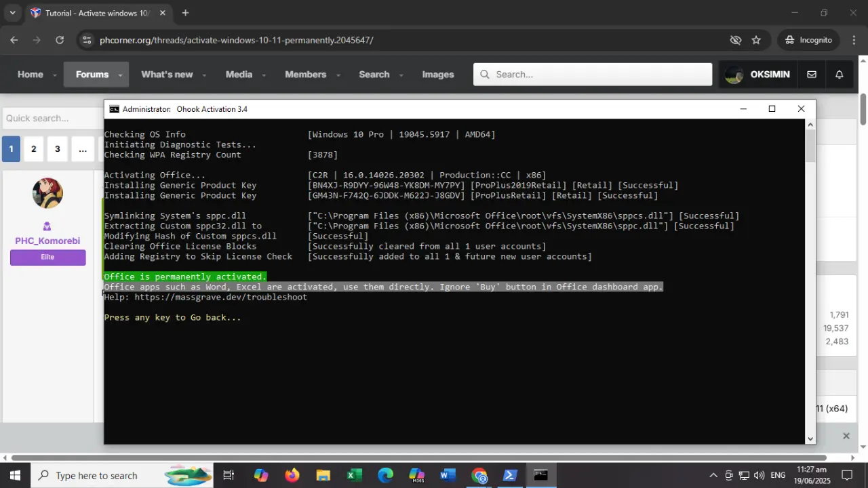The height and width of the screenshot is (488, 868).
Task: Open the Ohook Activation window system menu icon
Action: pos(115,109)
